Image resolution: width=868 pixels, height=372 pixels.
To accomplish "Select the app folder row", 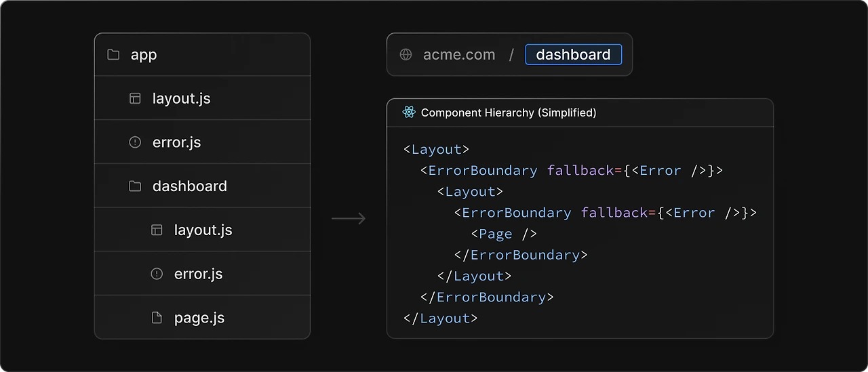I will (202, 55).
